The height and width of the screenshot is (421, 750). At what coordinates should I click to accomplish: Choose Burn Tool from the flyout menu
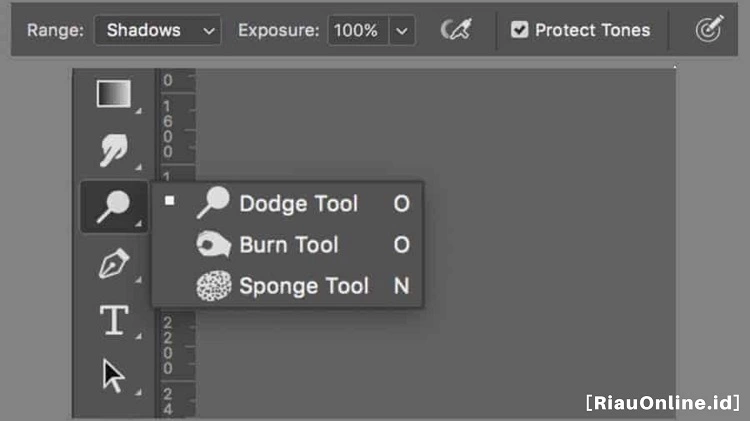pos(287,244)
